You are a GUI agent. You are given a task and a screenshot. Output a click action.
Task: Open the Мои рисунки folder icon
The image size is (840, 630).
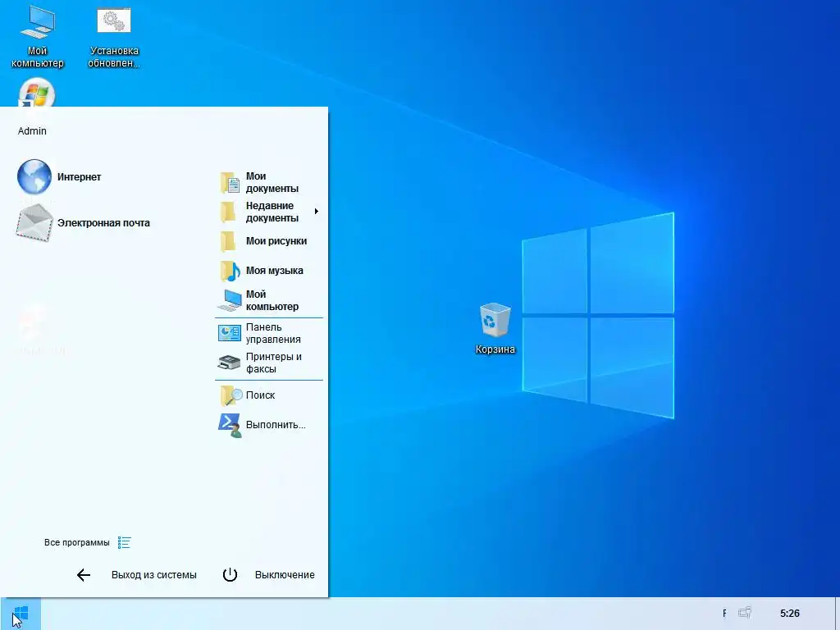click(229, 241)
